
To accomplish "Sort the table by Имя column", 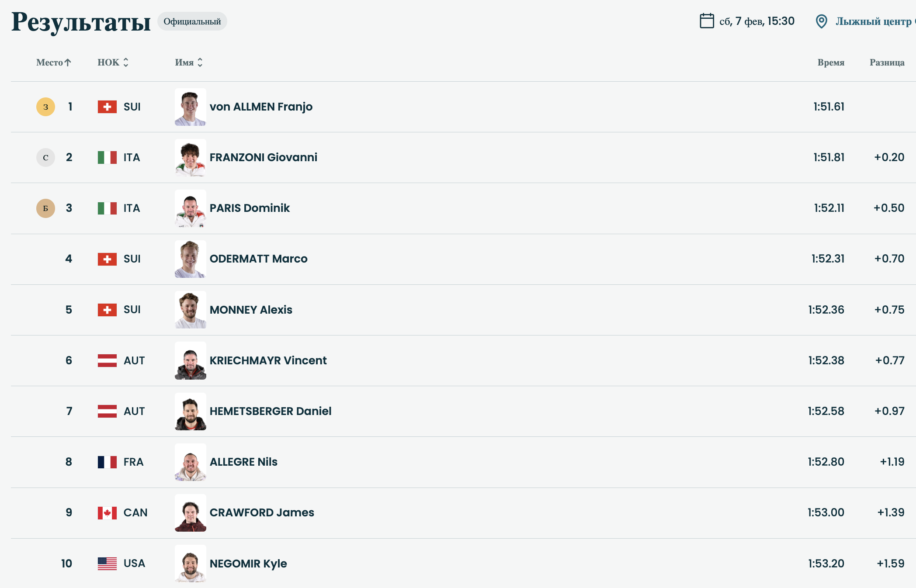I will coord(189,62).
